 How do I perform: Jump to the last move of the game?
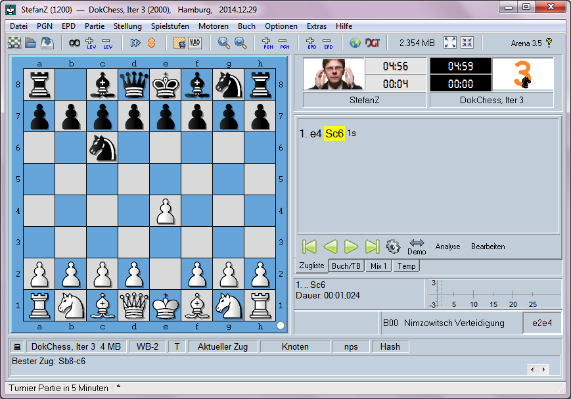pyautogui.click(x=372, y=246)
